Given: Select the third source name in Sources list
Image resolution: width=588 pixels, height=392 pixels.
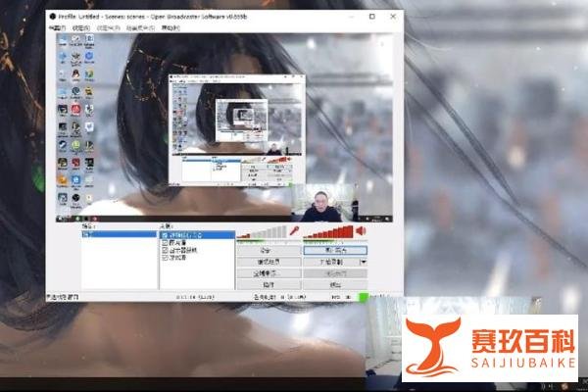Looking at the screenshot, I should click(x=183, y=250).
